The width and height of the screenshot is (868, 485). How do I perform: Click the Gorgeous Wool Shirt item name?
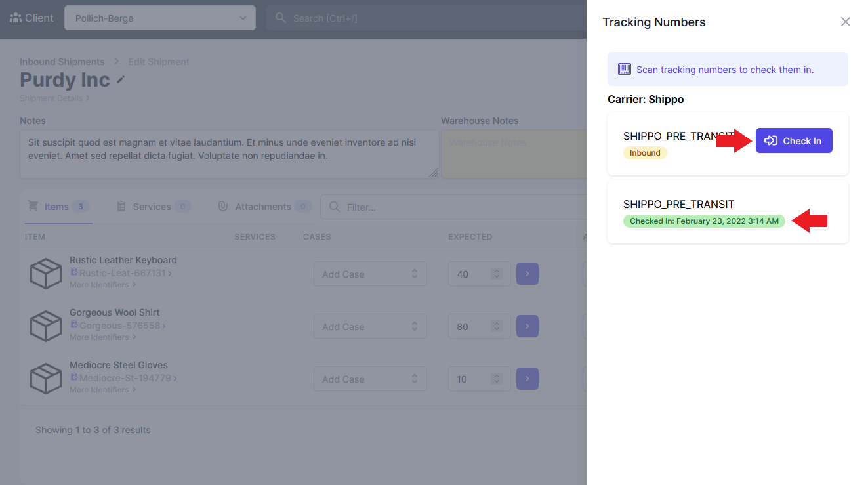115,312
